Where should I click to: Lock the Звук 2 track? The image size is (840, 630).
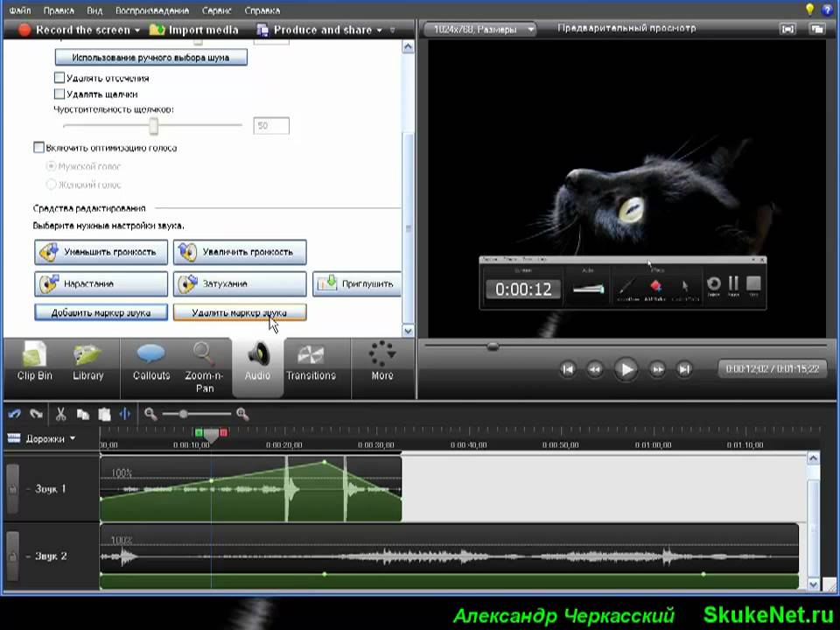[x=11, y=556]
